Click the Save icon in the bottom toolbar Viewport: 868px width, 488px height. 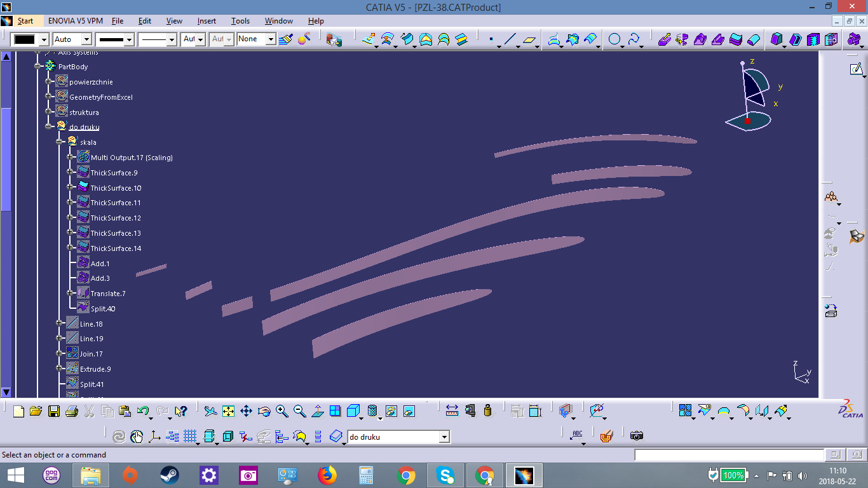(x=54, y=412)
